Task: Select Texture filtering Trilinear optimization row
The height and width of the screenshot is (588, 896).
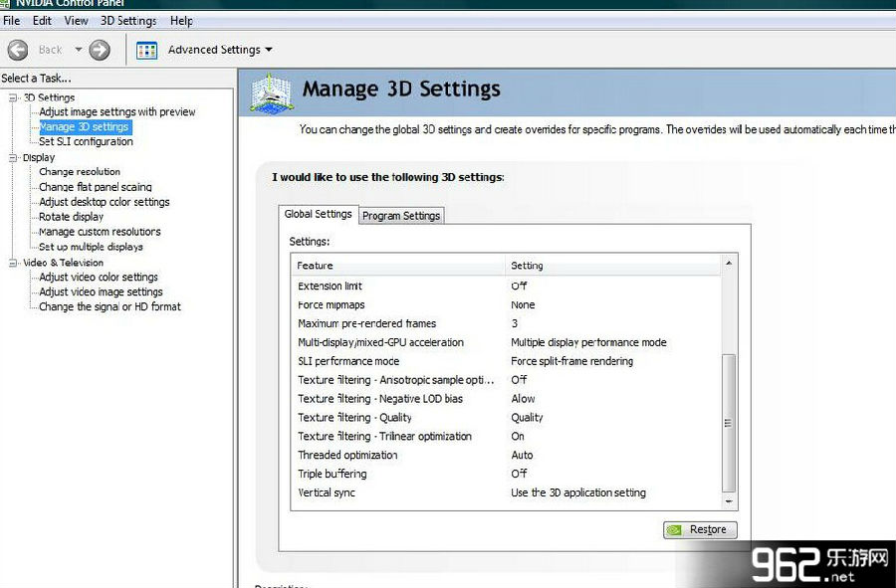Action: point(507,437)
